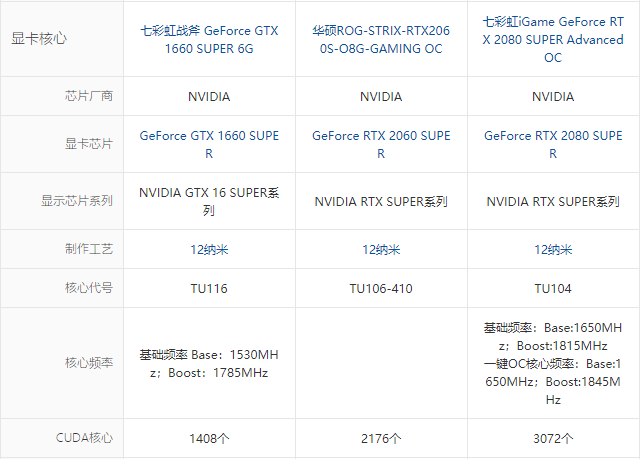Select the 核心代号 row label

[88, 289]
